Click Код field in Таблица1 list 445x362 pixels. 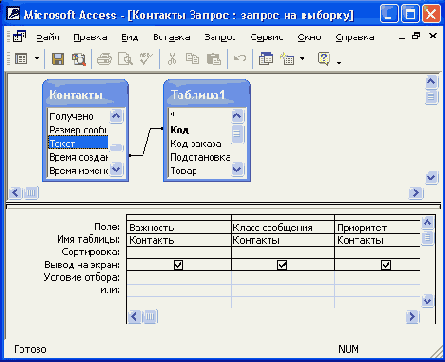(x=179, y=130)
